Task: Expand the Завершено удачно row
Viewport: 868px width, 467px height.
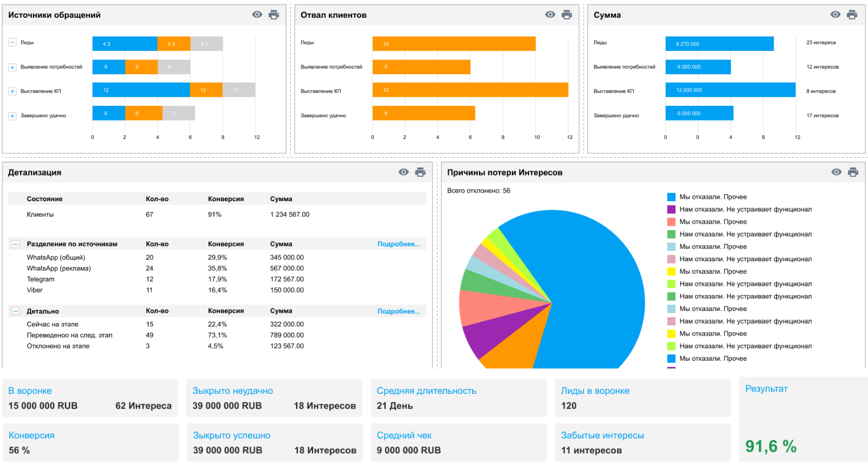Action: 12,116
